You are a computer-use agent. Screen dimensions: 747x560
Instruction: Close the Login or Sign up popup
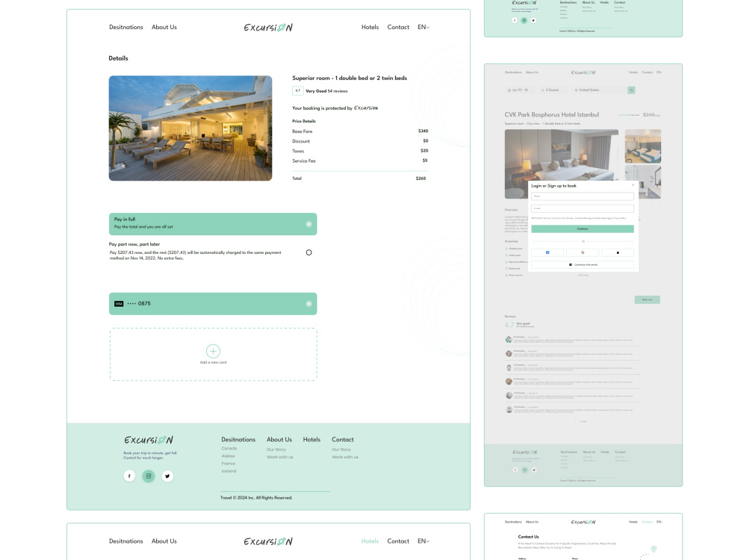tap(633, 185)
